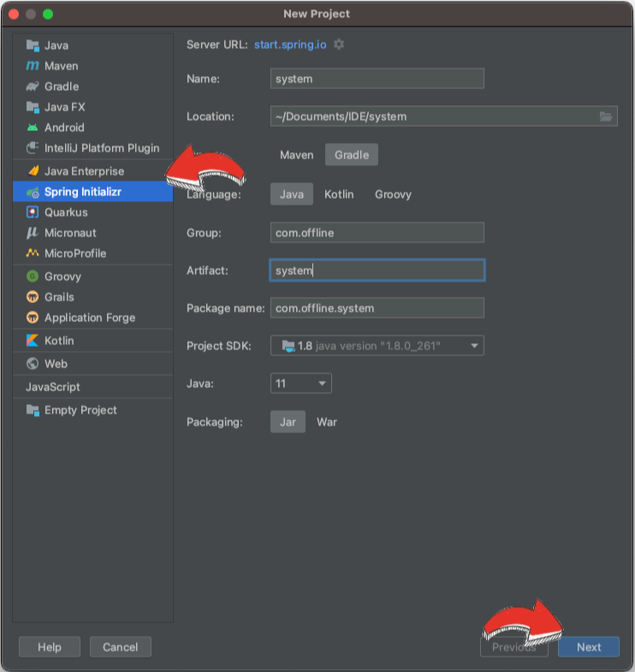Click the MicroProfile icon
The height and width of the screenshot is (672, 635).
coord(33,253)
